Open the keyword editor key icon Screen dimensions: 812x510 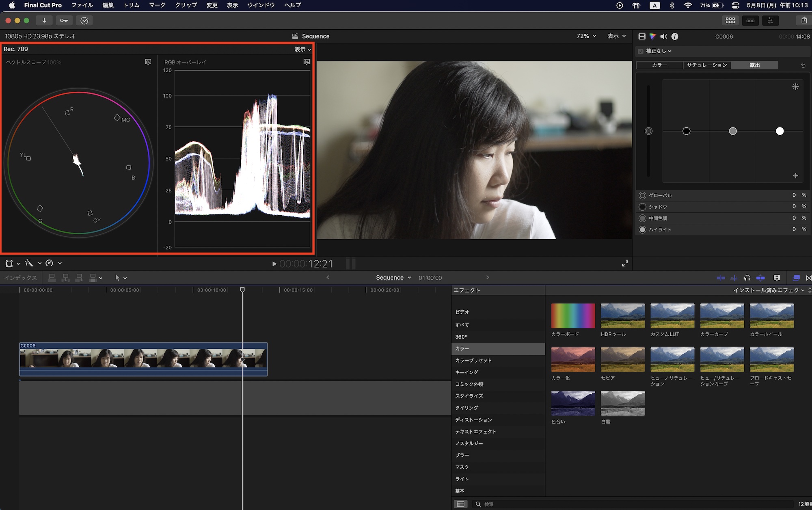point(64,20)
